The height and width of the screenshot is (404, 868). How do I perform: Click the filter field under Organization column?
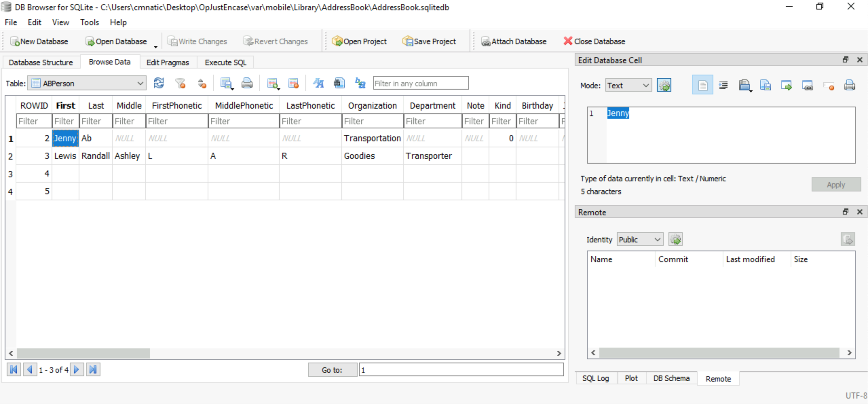[373, 121]
